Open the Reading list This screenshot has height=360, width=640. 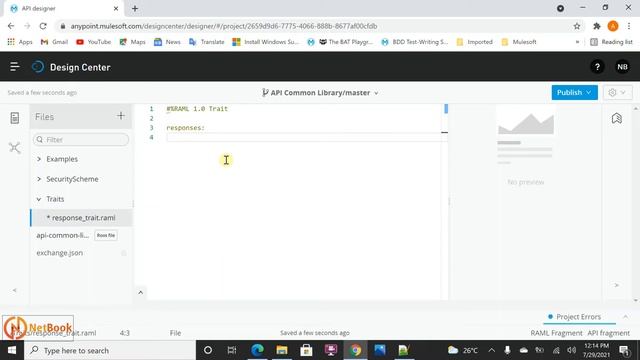pyautogui.click(x=611, y=42)
